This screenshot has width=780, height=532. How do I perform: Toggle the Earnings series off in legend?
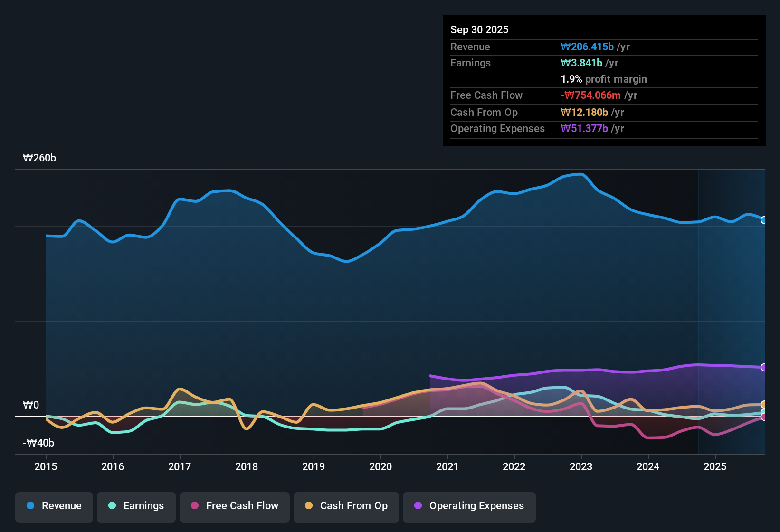(136, 506)
